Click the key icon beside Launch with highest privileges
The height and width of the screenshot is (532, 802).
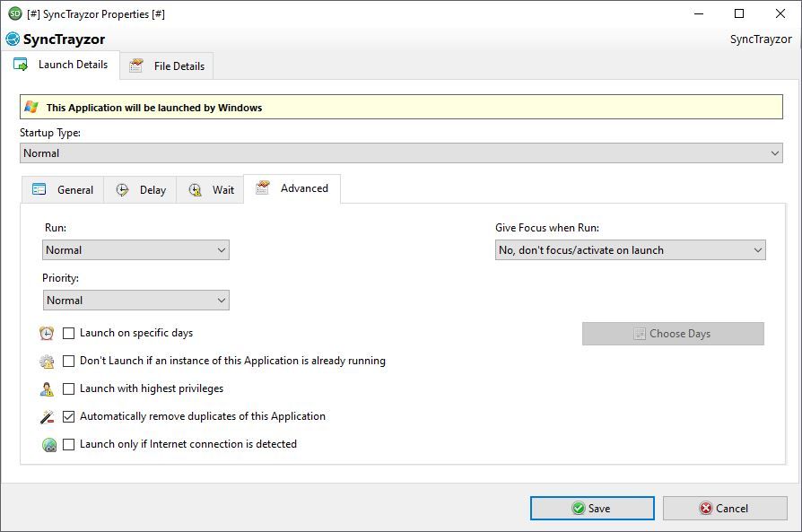click(48, 388)
